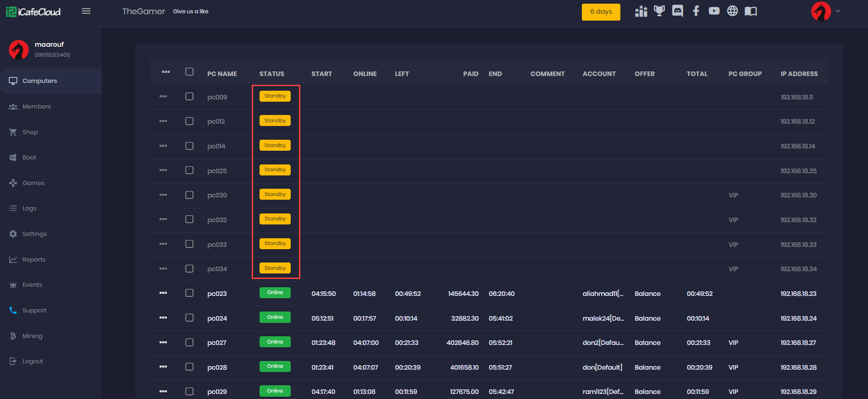Screen dimensions: 868x399
Task: Click the open book documentation icon
Action: (751, 11)
